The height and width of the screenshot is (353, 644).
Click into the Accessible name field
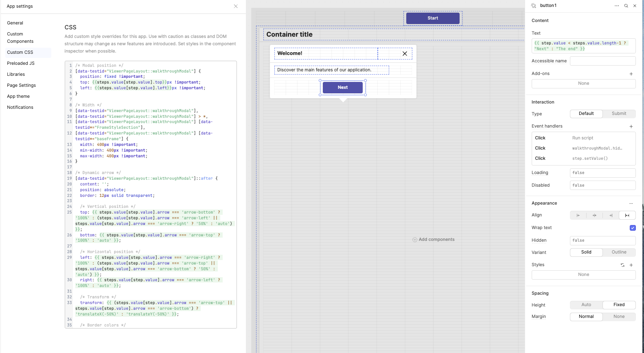[x=602, y=61]
